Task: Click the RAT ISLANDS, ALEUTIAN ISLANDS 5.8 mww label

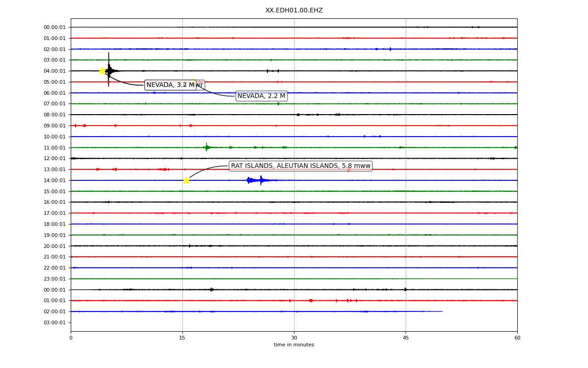Action: click(x=300, y=166)
